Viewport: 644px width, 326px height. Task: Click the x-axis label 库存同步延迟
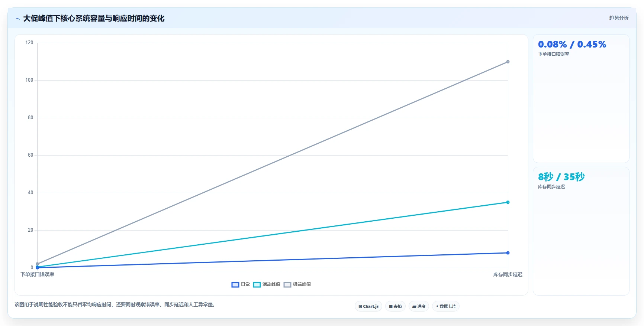click(x=508, y=275)
